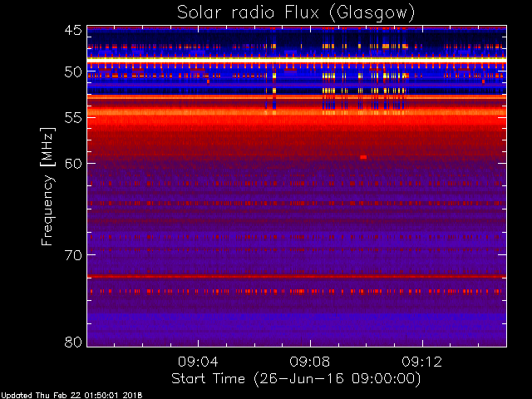532x399 pixels.
Task: Click the small red blob near 60 MHz
Action: pyautogui.click(x=363, y=157)
